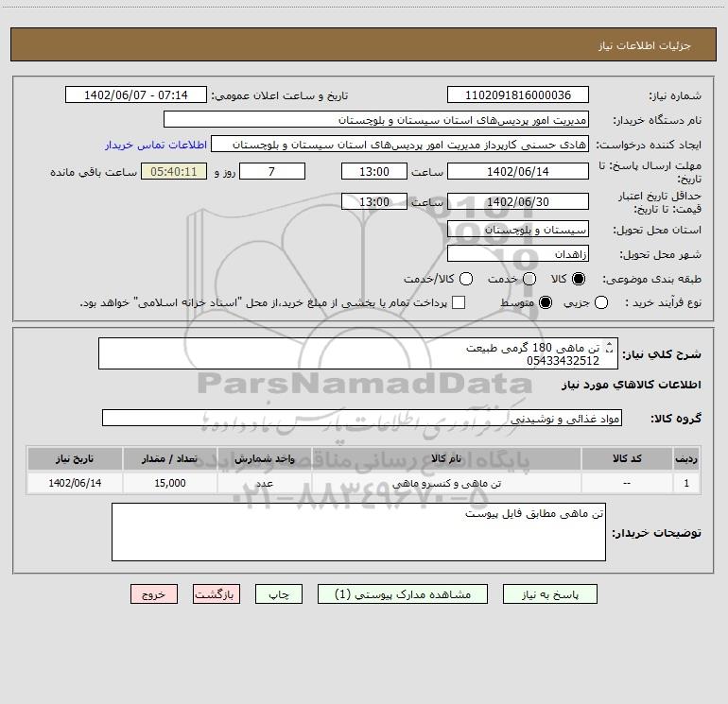Click the cell تن ماهی و کنسرو ماهی
728x704 pixels.
pyautogui.click(x=446, y=483)
